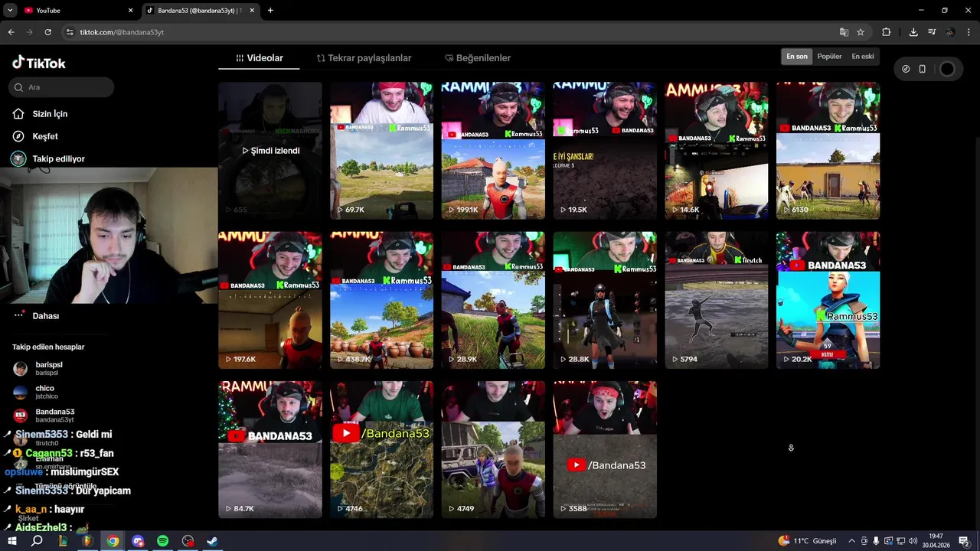Open the video with 5794 views

click(717, 300)
